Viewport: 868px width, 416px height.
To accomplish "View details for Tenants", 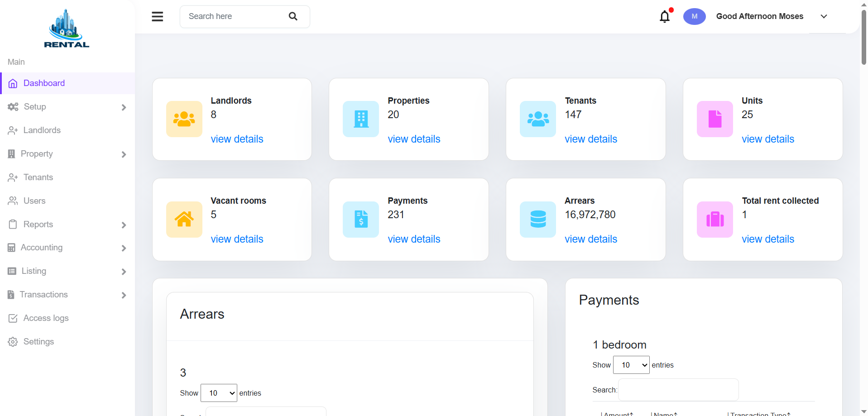I will 591,139.
